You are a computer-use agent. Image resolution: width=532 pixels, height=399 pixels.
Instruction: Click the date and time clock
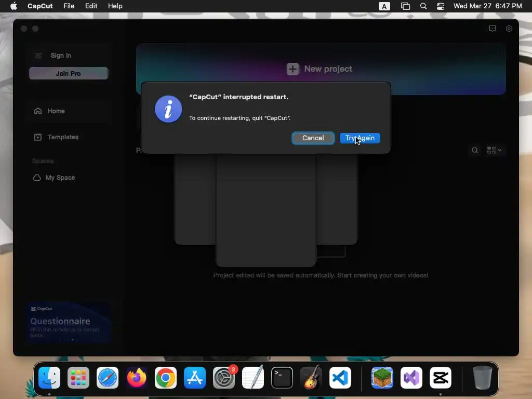[x=487, y=6]
